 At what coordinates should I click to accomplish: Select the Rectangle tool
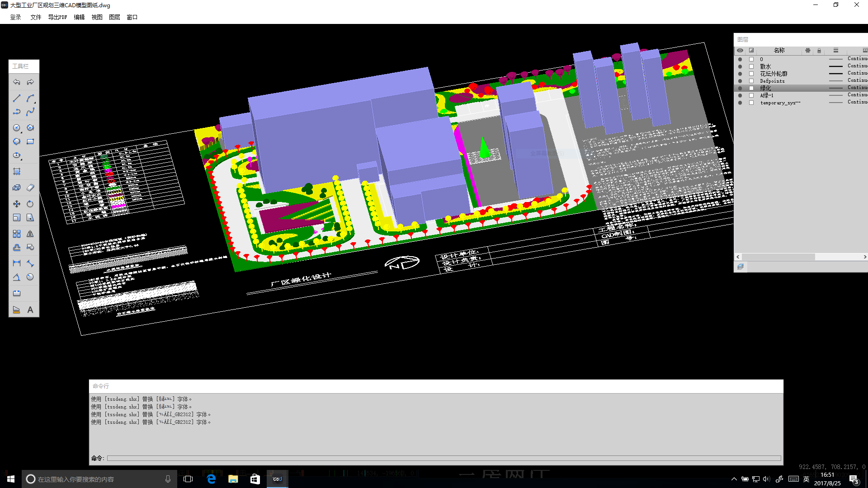30,141
